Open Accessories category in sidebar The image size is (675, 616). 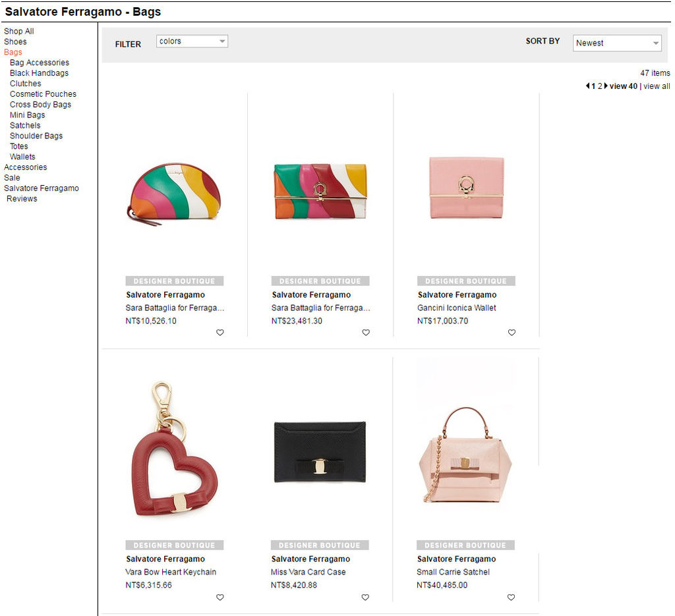(x=26, y=167)
